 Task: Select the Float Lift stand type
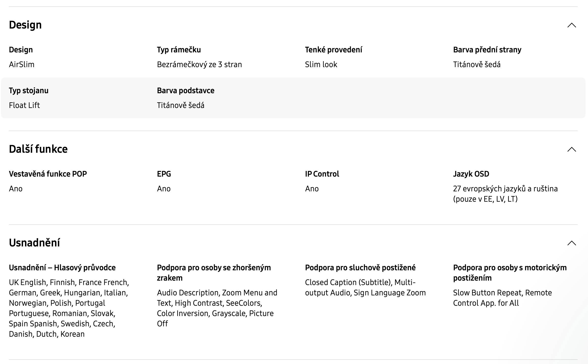pos(24,105)
